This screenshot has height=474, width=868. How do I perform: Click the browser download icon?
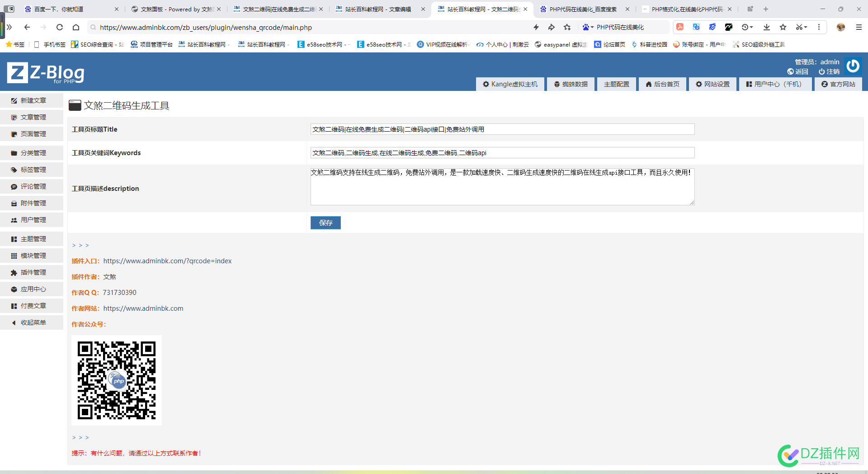pos(767,27)
